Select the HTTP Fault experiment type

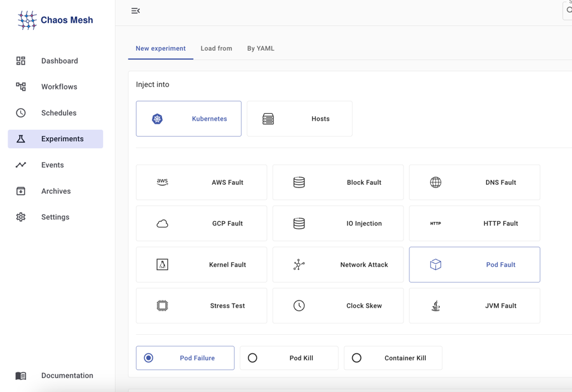[474, 224]
